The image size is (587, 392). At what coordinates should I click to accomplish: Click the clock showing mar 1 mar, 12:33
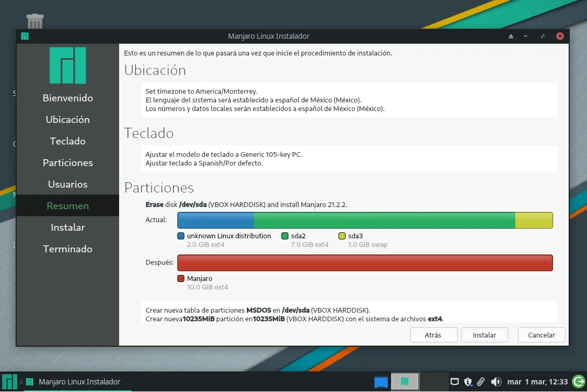click(x=537, y=382)
